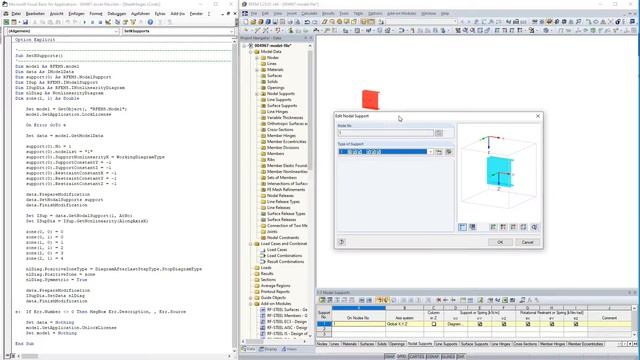Switch to the Cross-Sections table tab
The image size is (640, 360).
(525, 344)
